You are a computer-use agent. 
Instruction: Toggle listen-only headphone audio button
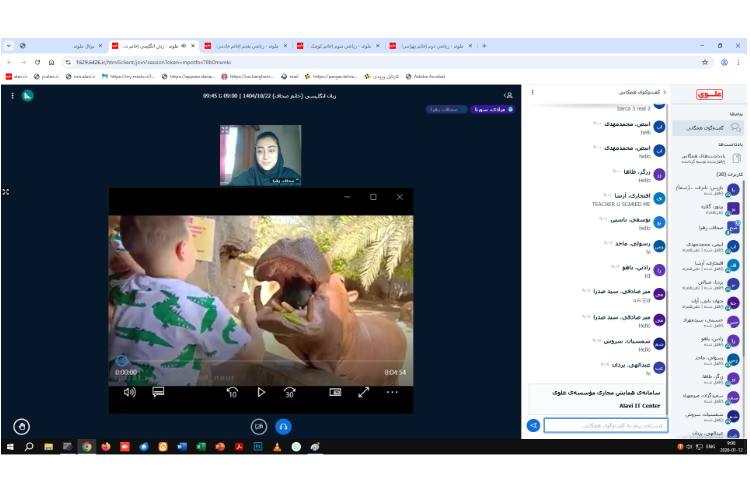(x=283, y=426)
